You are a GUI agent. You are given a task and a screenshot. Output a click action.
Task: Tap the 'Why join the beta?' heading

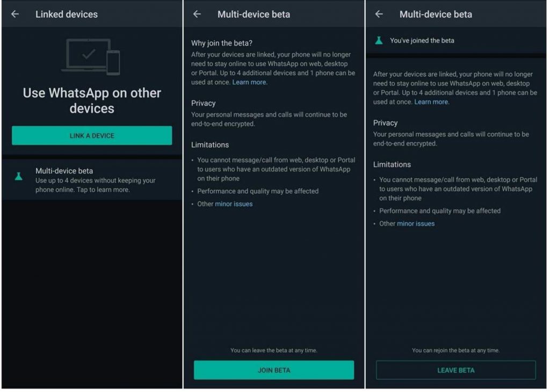pos(222,43)
